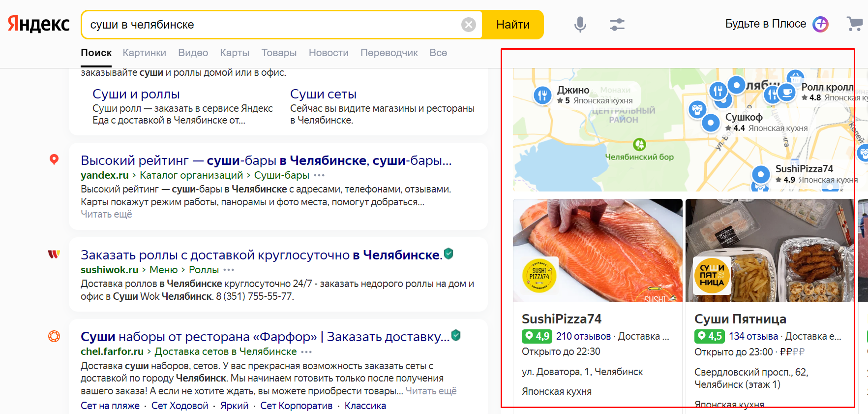The height and width of the screenshot is (414, 868).
Task: Switch to the Видео tab
Action: (x=193, y=53)
